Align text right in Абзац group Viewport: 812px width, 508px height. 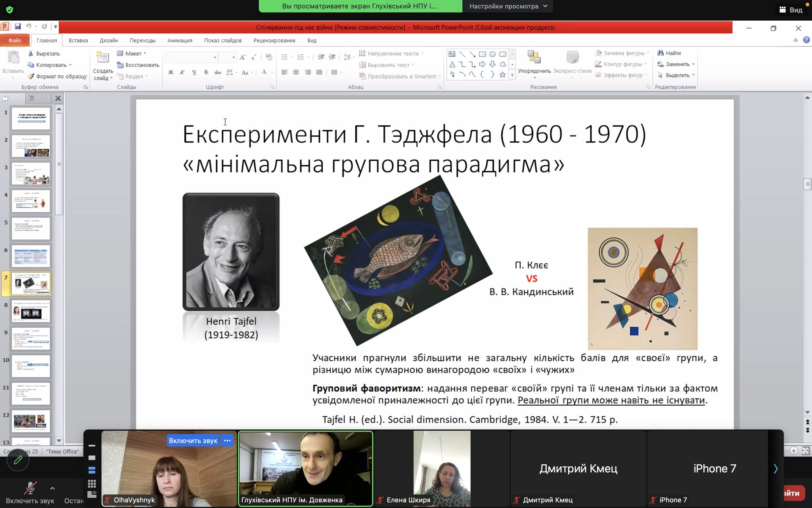point(308,72)
